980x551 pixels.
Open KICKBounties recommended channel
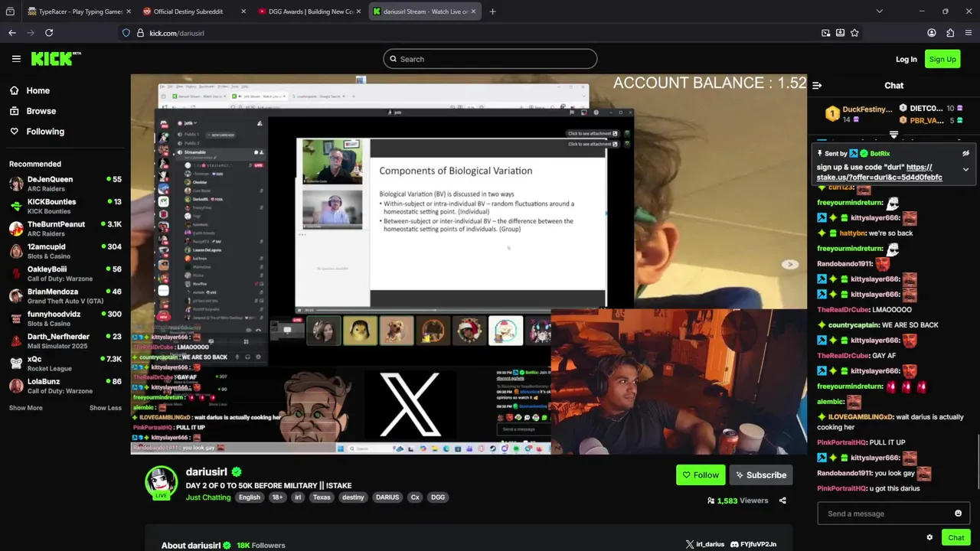point(65,207)
